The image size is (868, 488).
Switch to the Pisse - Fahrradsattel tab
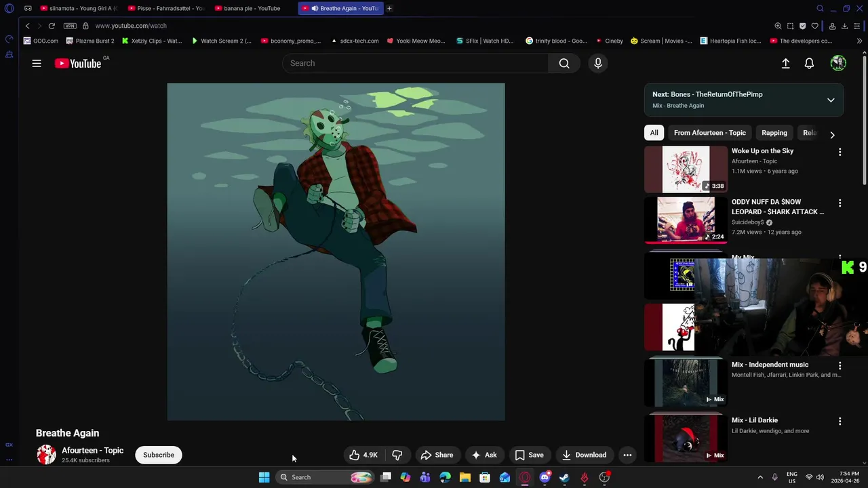pos(166,8)
